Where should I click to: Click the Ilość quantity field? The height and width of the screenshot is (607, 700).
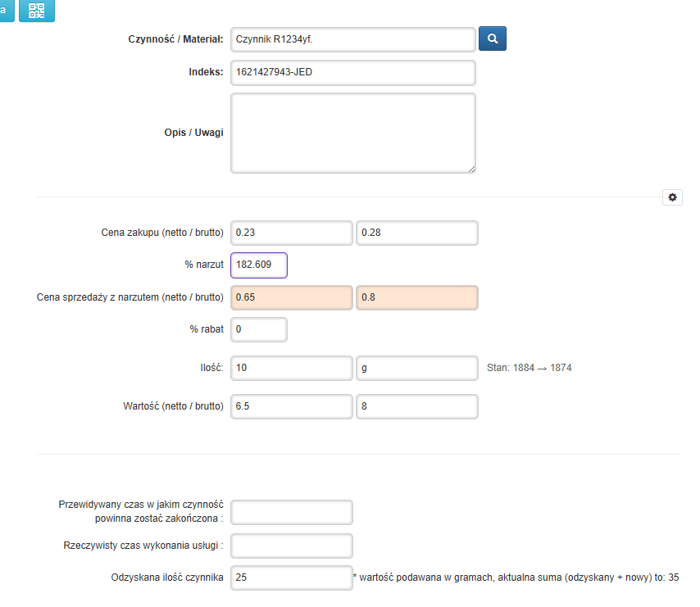(x=291, y=368)
